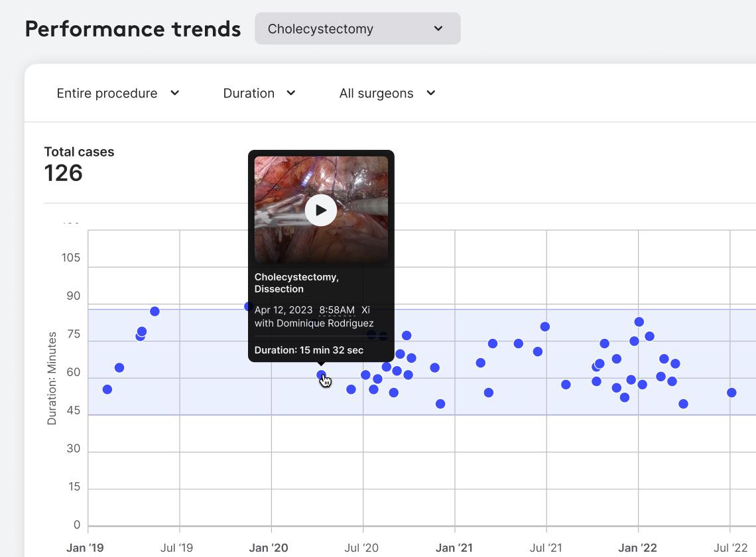Click a case dot above 80 minutes near Jul '21

click(546, 326)
